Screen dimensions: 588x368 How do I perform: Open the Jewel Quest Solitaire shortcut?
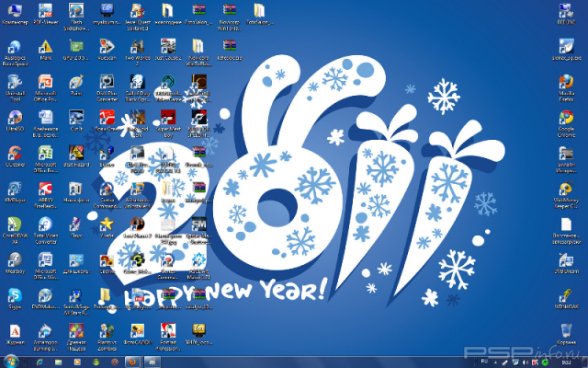pyautogui.click(x=137, y=12)
